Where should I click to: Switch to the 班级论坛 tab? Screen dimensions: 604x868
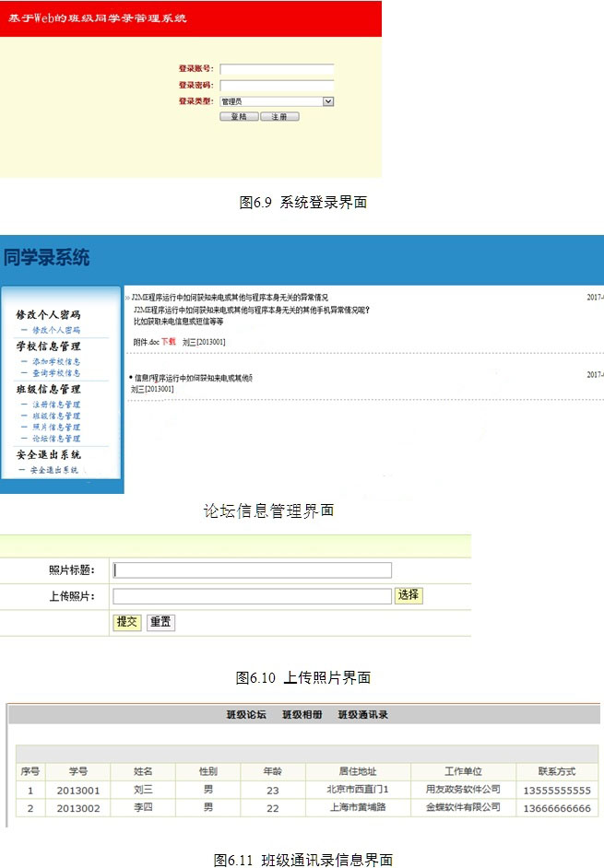[x=246, y=714]
